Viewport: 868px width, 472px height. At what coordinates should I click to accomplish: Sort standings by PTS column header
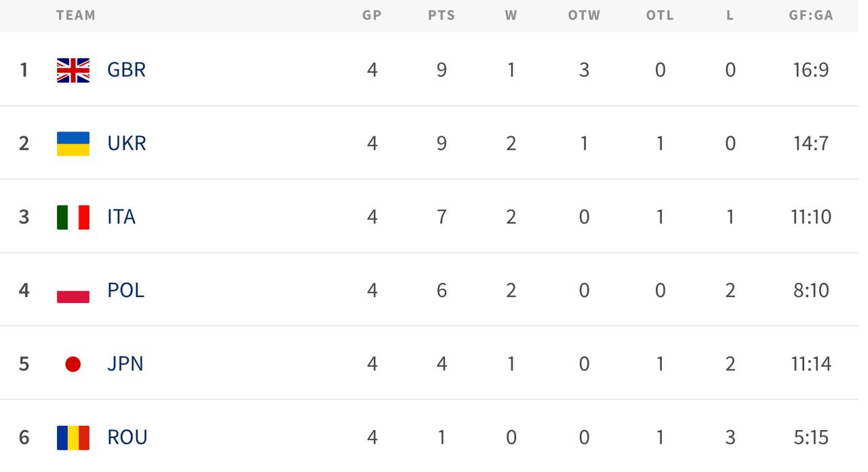[x=441, y=15]
